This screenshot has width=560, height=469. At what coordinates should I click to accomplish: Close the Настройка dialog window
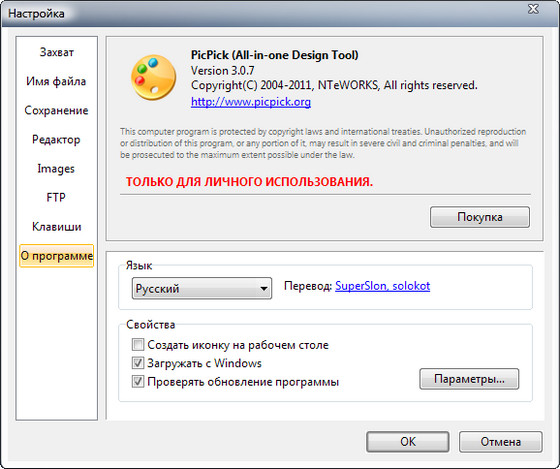(x=533, y=9)
